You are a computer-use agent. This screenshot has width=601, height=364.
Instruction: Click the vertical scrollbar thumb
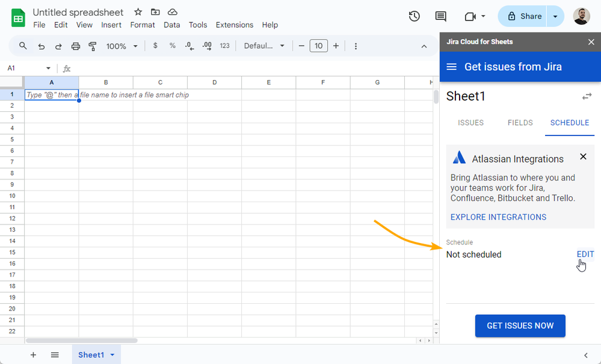[x=436, y=97]
